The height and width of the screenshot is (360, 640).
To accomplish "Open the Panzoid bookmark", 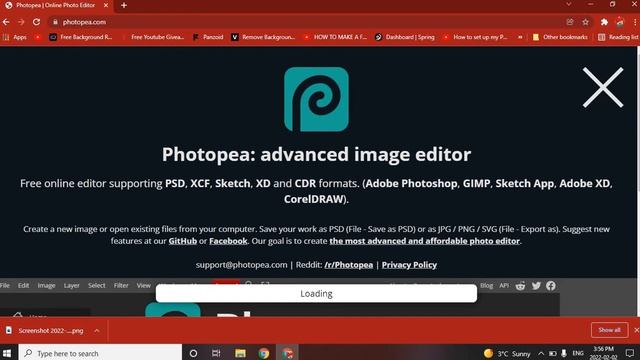I will tap(208, 37).
